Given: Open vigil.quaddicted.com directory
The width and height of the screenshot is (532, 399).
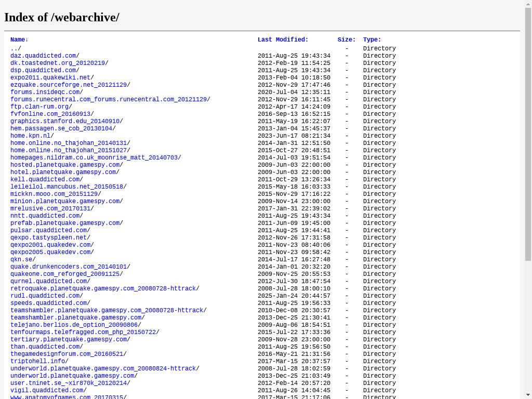Looking at the screenshot, I should (47, 391).
